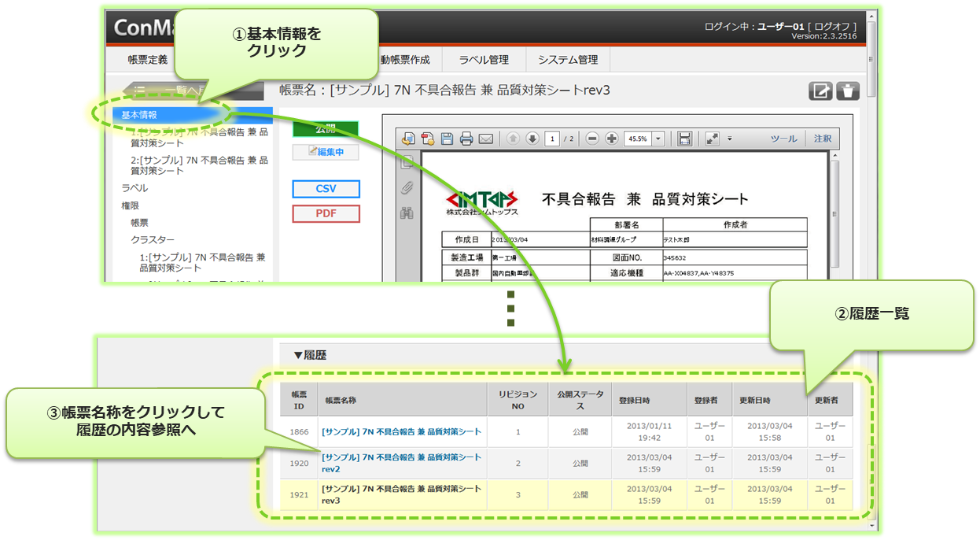Click the save icon in PDF toolbar

coord(447,139)
